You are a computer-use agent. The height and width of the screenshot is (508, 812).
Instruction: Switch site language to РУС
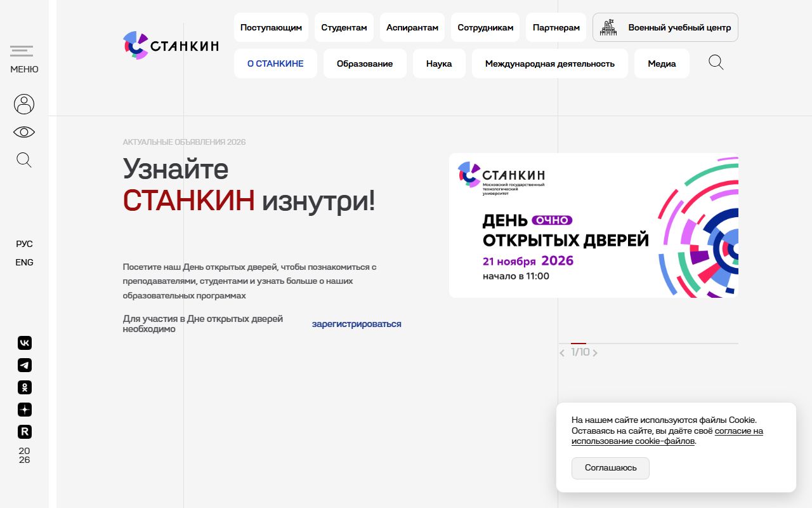pyautogui.click(x=24, y=244)
